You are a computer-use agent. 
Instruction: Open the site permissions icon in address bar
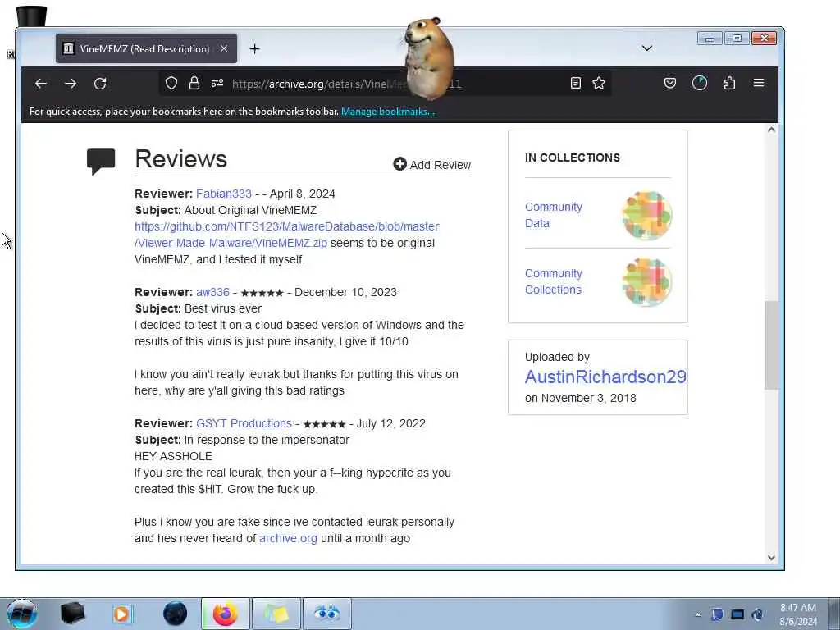(217, 83)
